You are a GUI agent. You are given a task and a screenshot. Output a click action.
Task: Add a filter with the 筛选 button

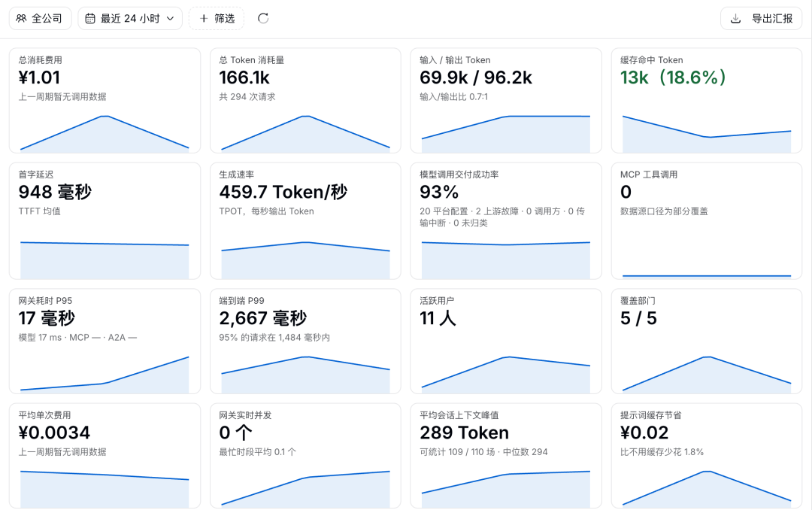pos(217,19)
